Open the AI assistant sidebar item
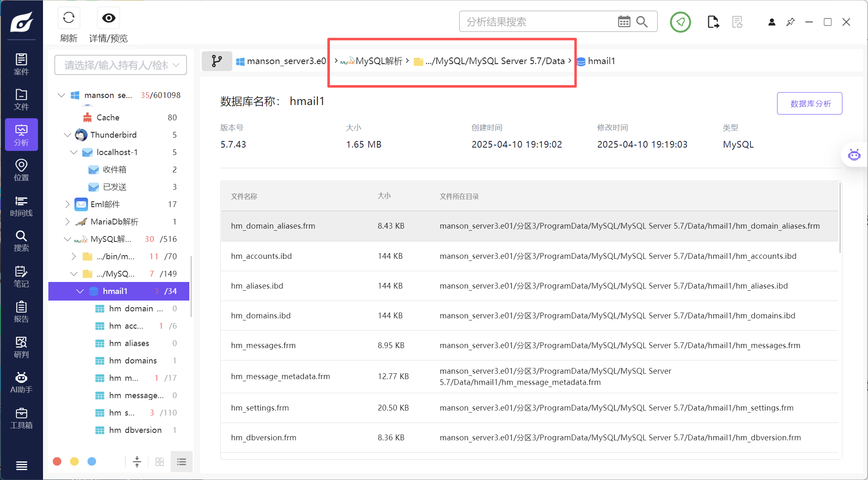 click(21, 382)
